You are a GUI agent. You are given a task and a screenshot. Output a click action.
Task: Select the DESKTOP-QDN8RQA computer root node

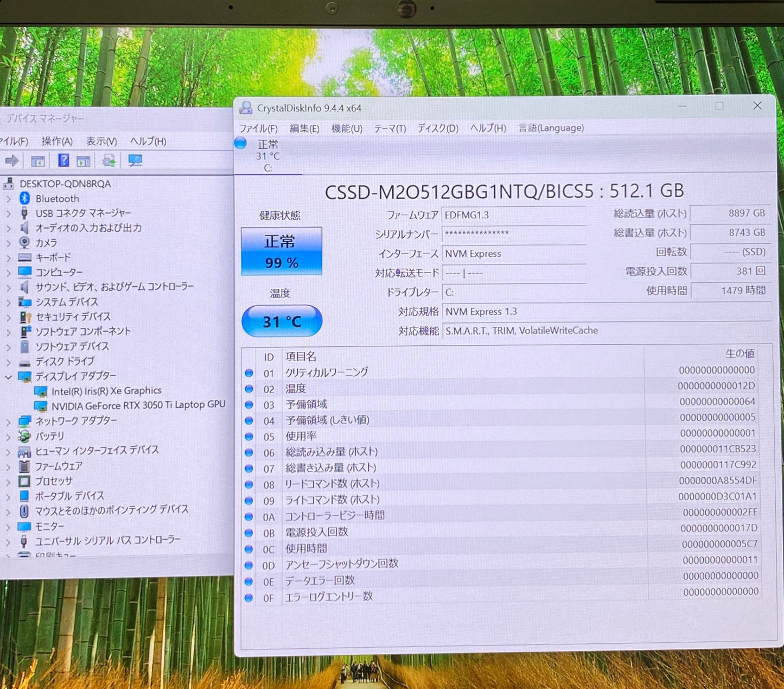[x=66, y=184]
